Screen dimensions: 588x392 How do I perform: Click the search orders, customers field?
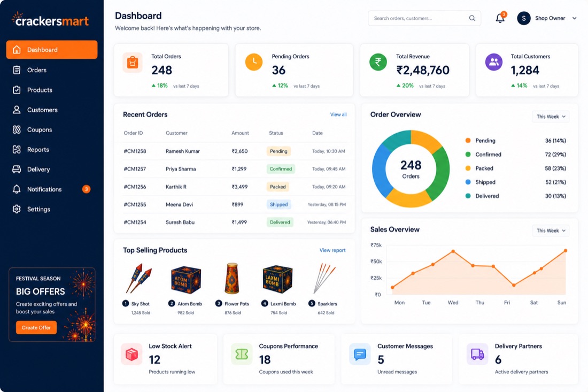pos(424,18)
